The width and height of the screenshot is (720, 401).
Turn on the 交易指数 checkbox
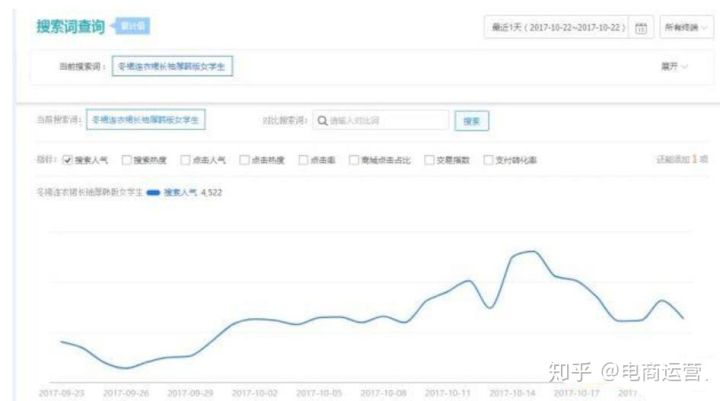[429, 159]
